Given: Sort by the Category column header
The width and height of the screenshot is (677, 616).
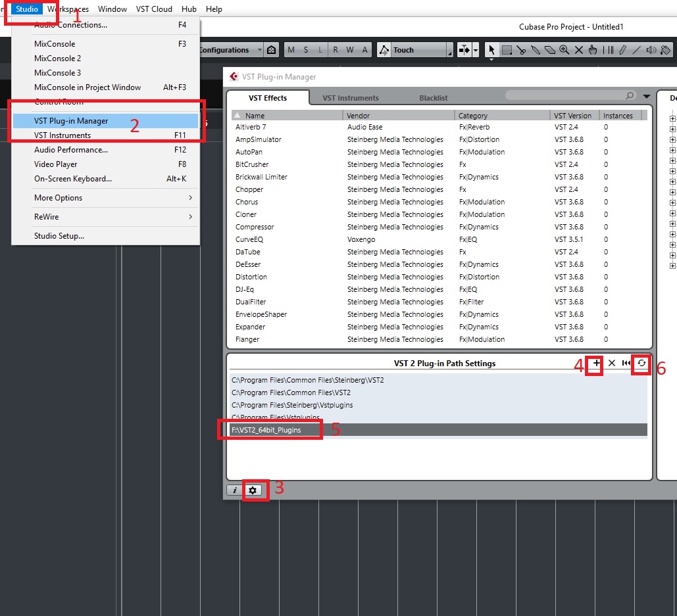Looking at the screenshot, I should (x=502, y=116).
